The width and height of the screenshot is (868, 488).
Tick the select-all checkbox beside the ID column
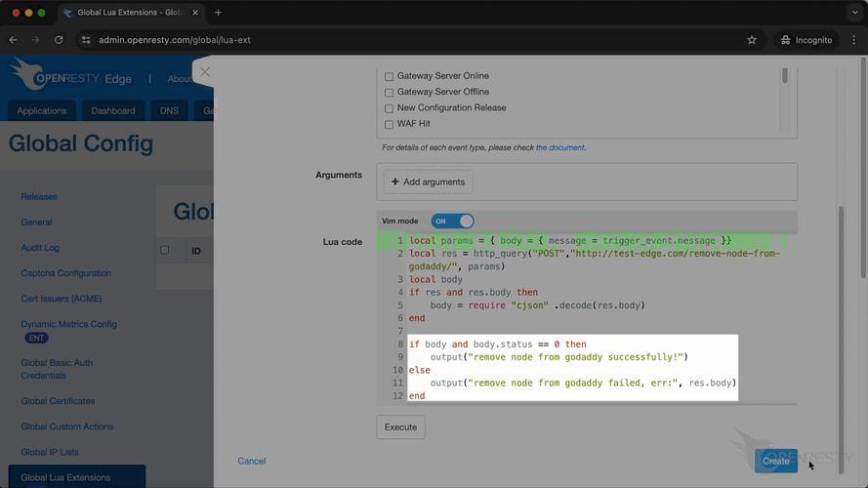coord(164,250)
